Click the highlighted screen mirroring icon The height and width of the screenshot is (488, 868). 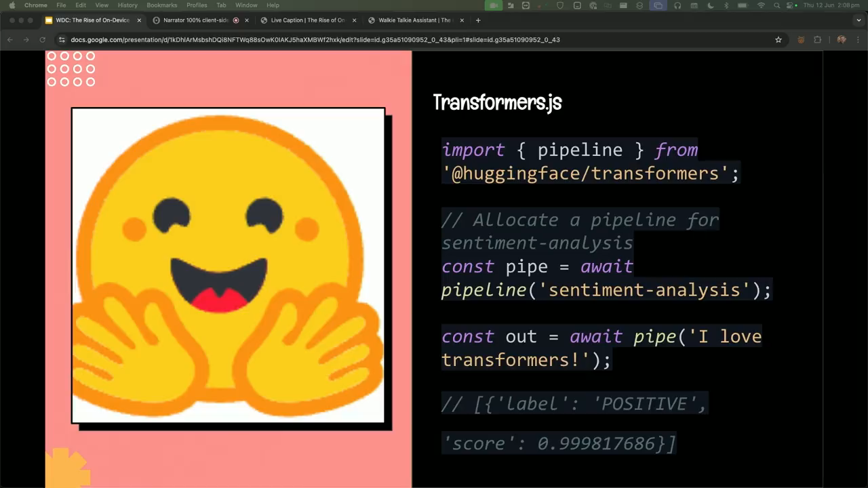coord(658,5)
